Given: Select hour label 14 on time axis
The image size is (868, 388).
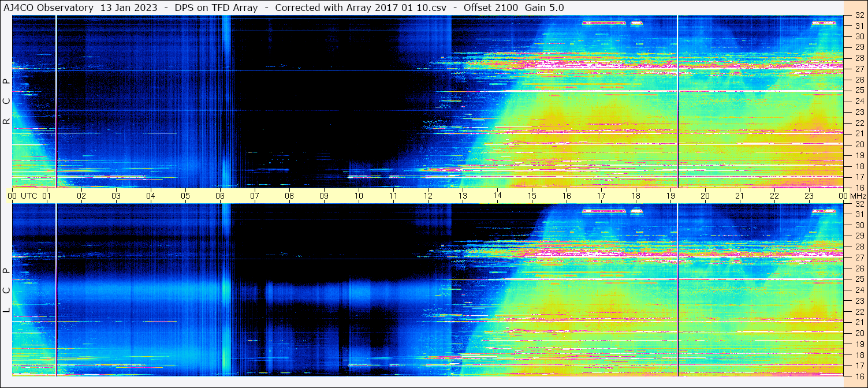Looking at the screenshot, I should tap(497, 196).
